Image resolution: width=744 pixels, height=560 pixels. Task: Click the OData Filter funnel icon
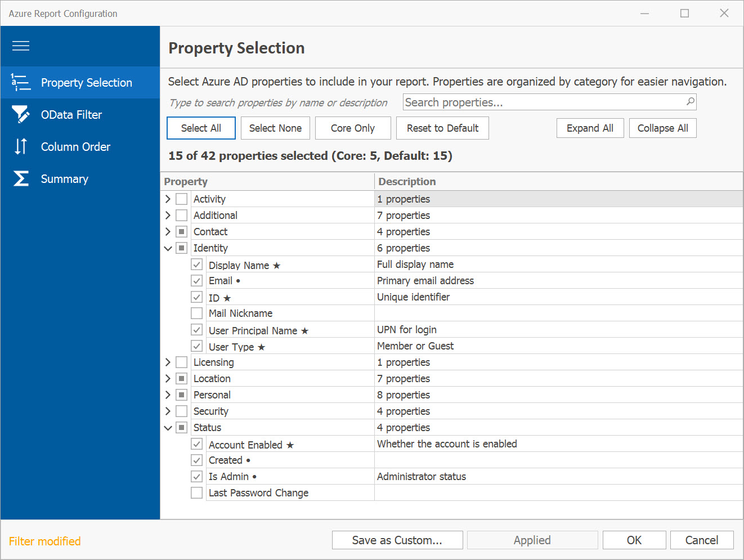(x=21, y=115)
